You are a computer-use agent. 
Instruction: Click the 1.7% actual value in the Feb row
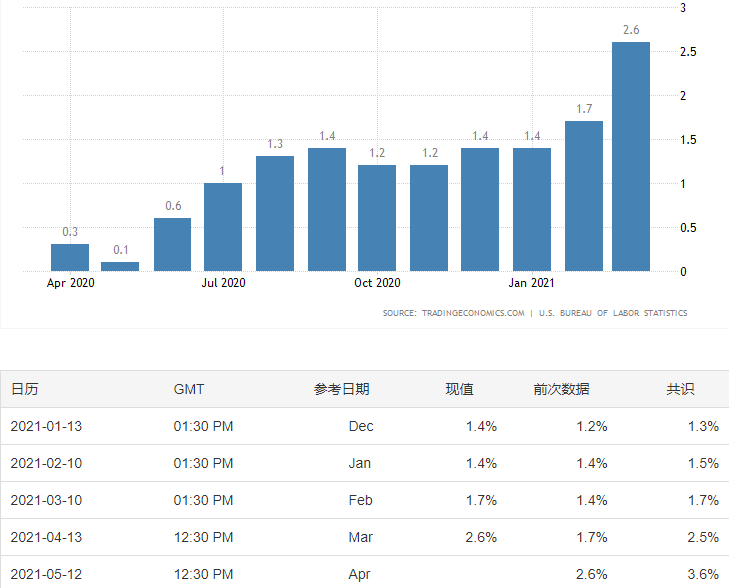(x=481, y=500)
